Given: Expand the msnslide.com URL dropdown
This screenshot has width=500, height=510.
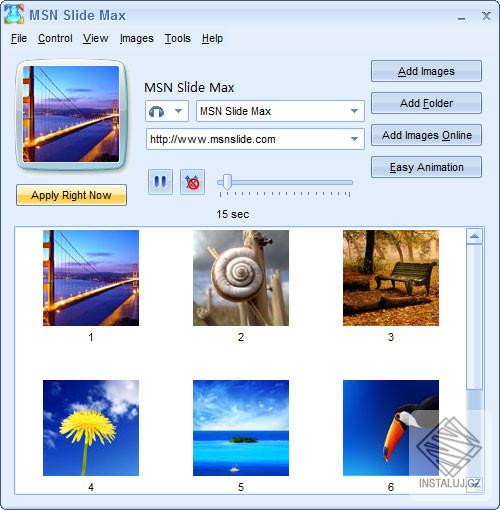Looking at the screenshot, I should click(x=355, y=139).
